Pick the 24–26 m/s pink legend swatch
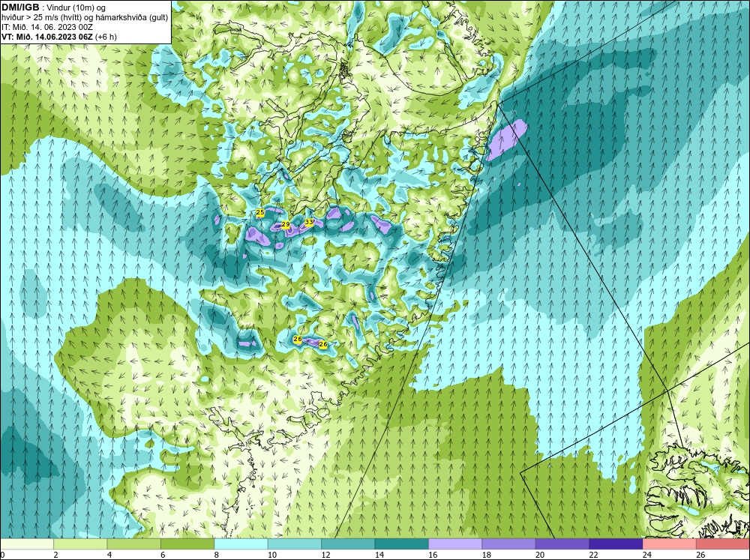 670,544
